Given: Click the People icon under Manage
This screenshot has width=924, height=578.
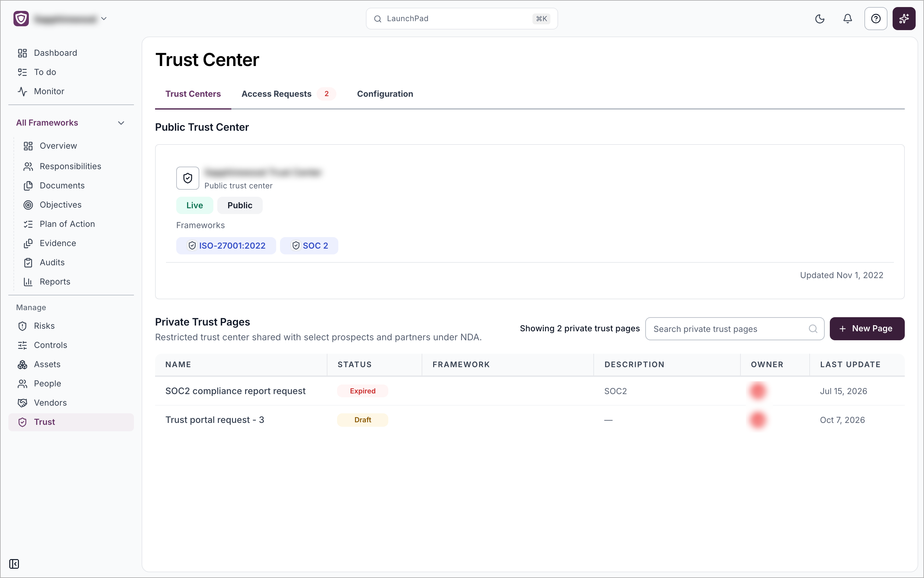Looking at the screenshot, I should [22, 384].
